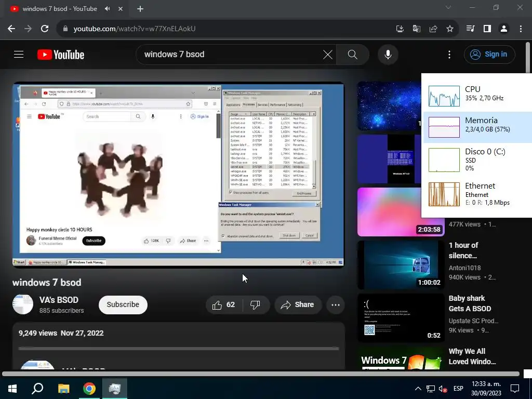Clear the YouTube search text
This screenshot has width=532, height=399.
click(328, 54)
